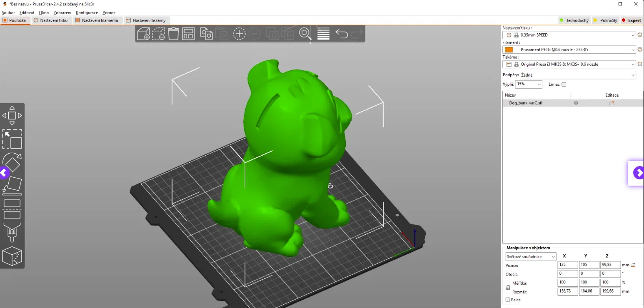Click the Undo arrow in toolbar
The width and height of the screenshot is (644, 308).
(342, 34)
